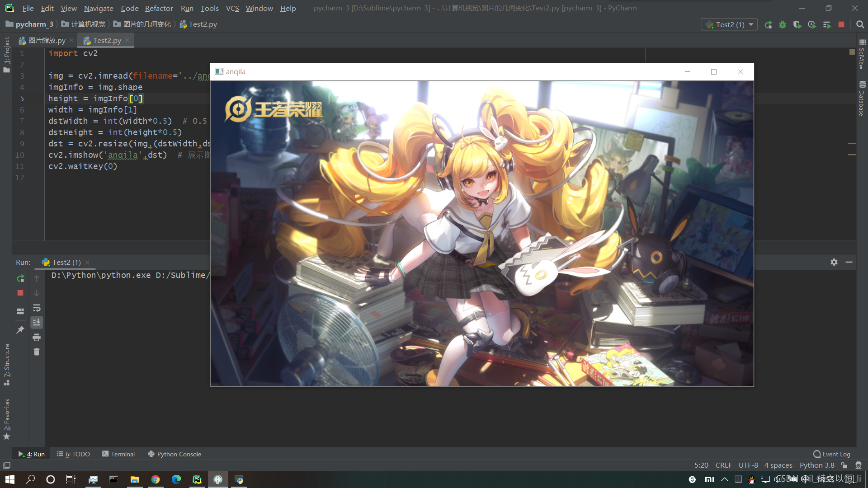Open the File menu
The height and width of the screenshot is (488, 868).
click(28, 8)
